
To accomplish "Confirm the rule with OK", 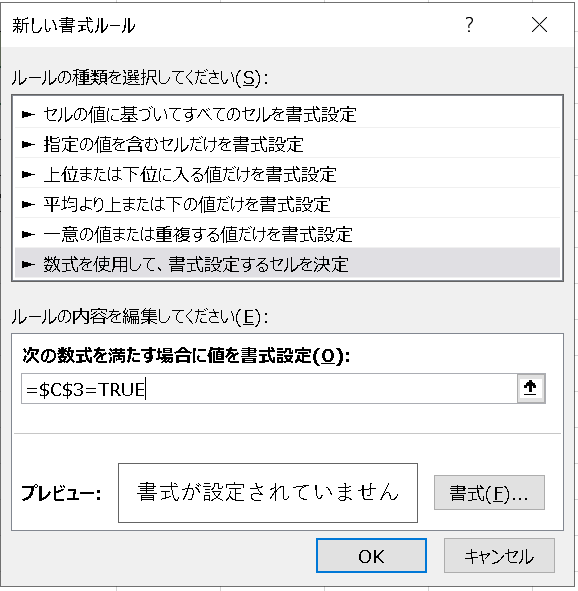I will 371,556.
